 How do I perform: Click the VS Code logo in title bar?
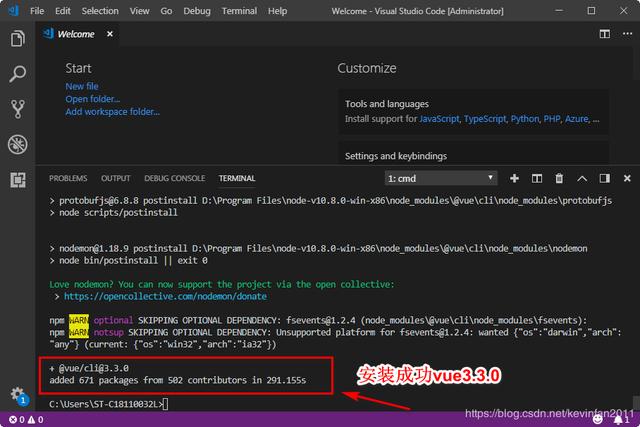(13, 10)
